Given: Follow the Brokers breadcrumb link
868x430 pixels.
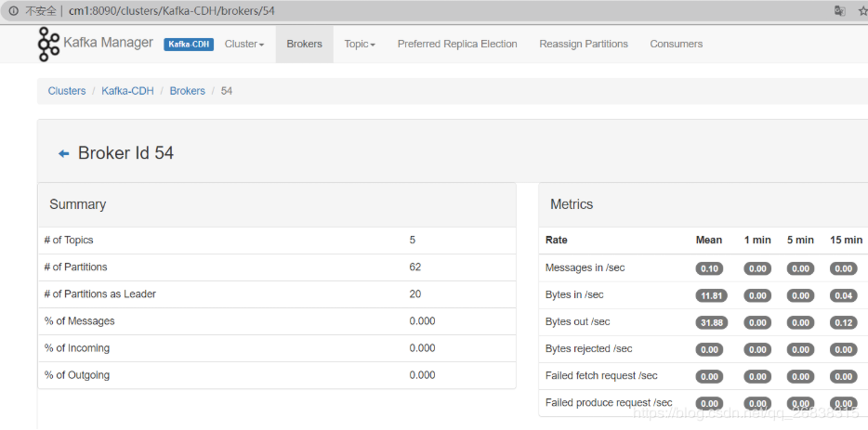Looking at the screenshot, I should pos(187,91).
